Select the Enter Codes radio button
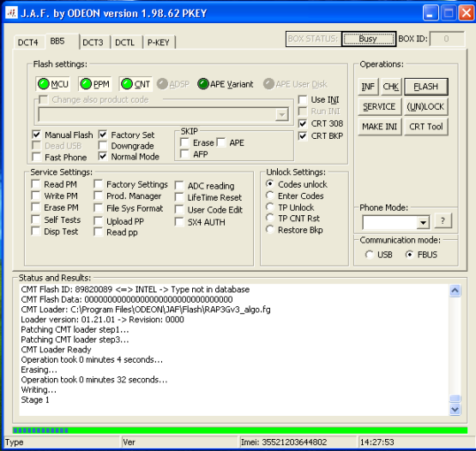The image size is (476, 451). point(270,195)
